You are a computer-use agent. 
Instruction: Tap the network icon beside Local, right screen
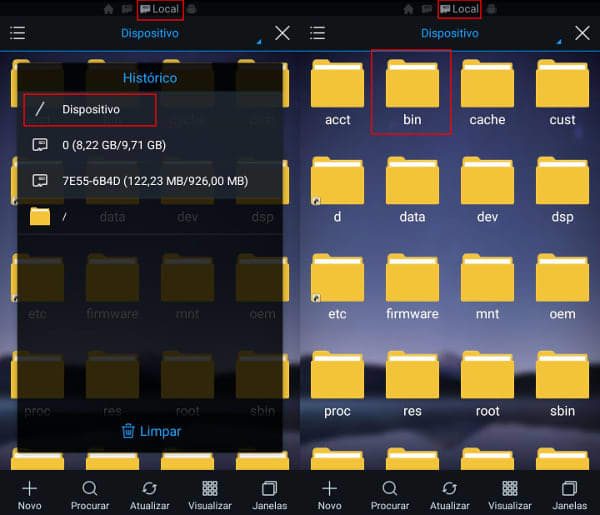(426, 10)
